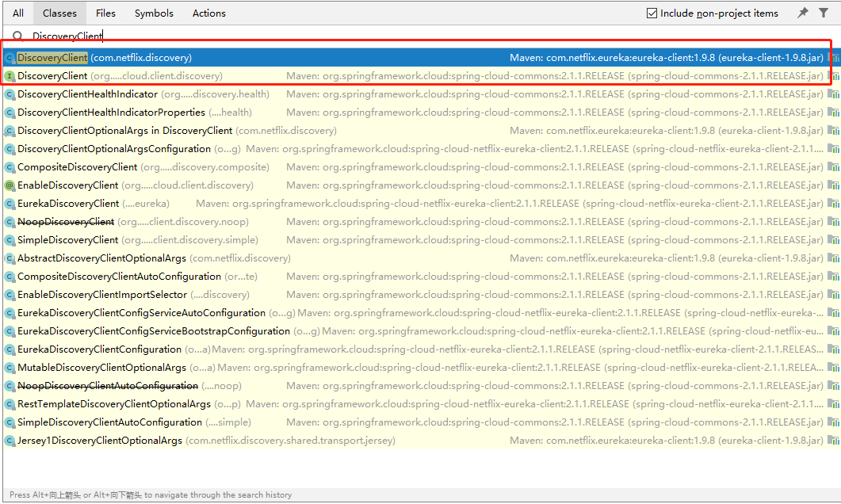The width and height of the screenshot is (841, 504).
Task: Select DiscoveryClient (com.netflix.discovery) result
Action: pos(421,57)
